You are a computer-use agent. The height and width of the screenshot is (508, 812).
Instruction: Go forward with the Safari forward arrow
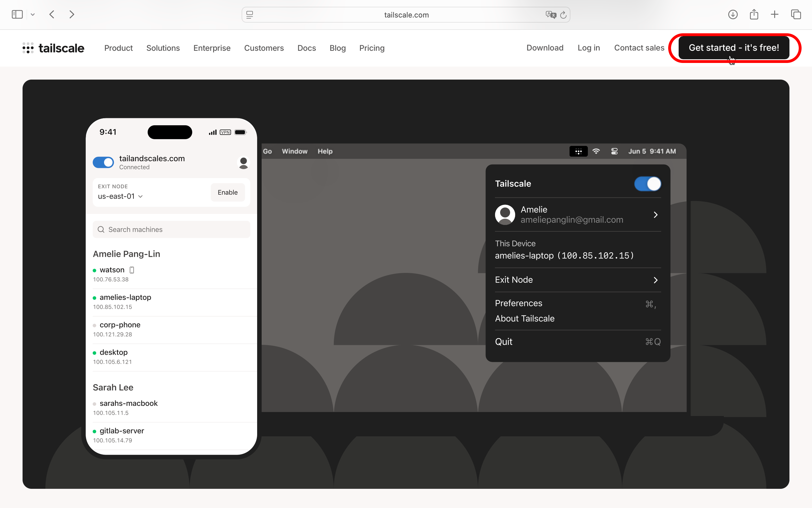point(71,14)
